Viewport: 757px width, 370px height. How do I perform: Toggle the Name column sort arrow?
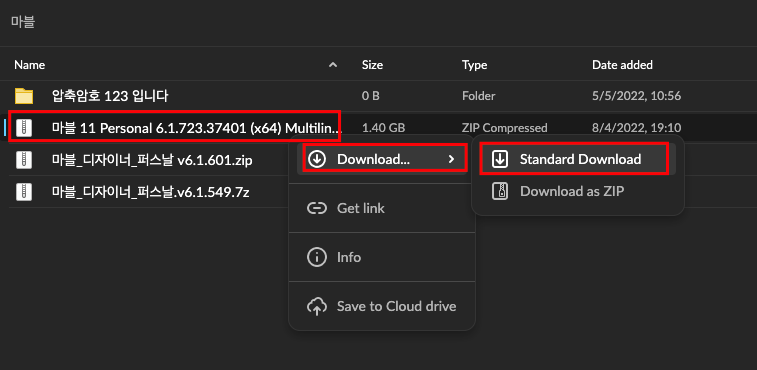[x=333, y=65]
